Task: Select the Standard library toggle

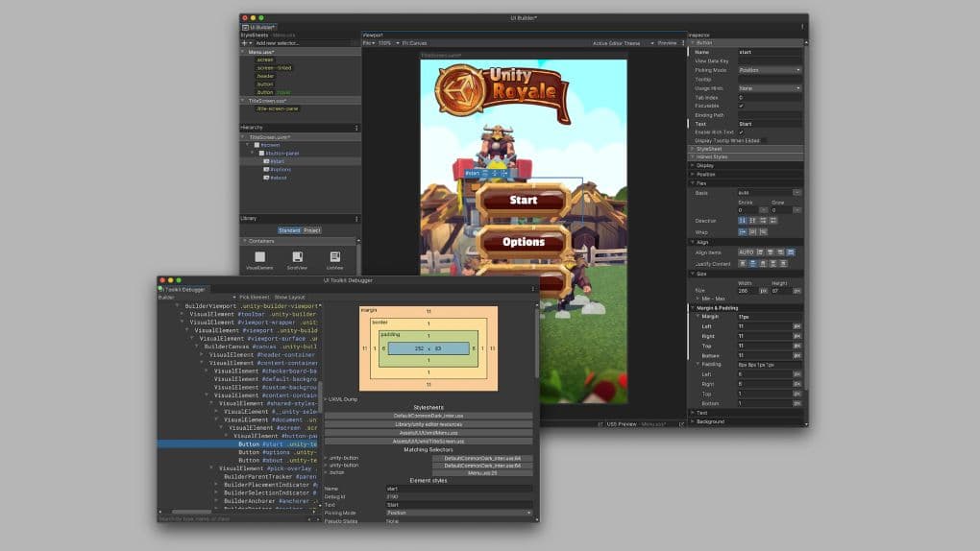Action: (289, 230)
